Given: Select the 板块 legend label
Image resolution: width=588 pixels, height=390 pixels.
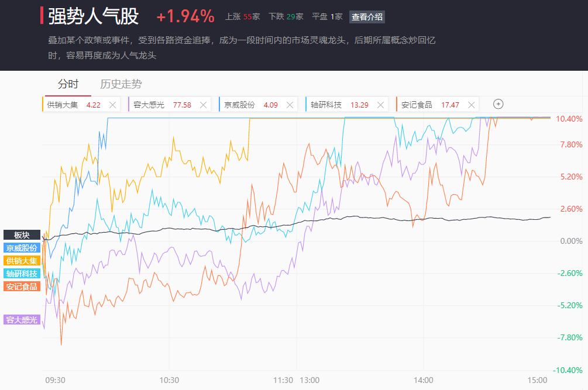Looking at the screenshot, I should pyautogui.click(x=22, y=235).
